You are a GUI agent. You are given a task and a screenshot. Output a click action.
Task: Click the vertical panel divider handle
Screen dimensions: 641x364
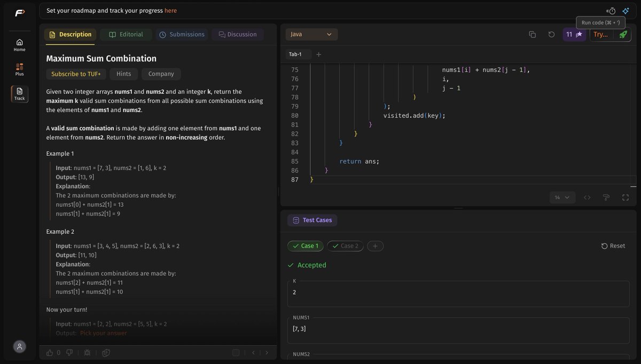tap(278, 192)
